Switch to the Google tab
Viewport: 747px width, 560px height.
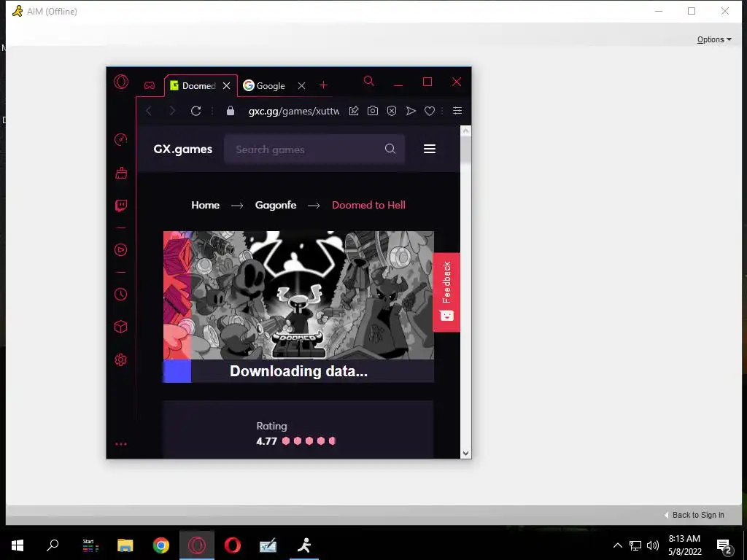pos(270,86)
